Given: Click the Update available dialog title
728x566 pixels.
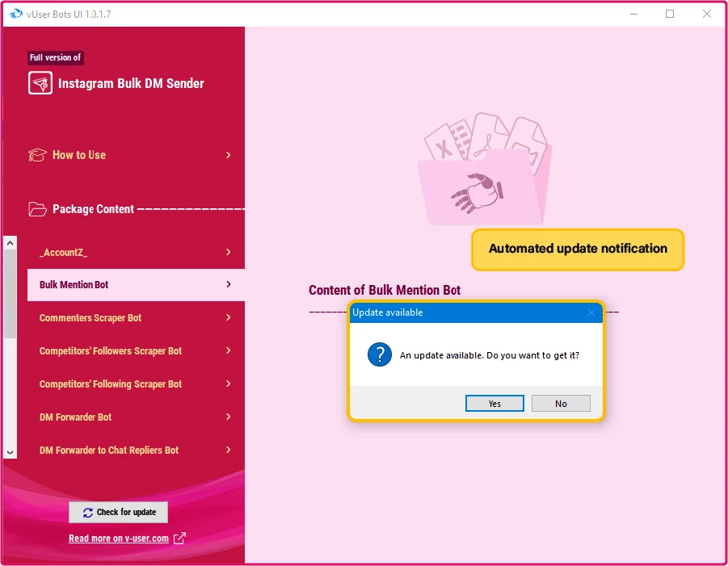Looking at the screenshot, I should click(388, 312).
